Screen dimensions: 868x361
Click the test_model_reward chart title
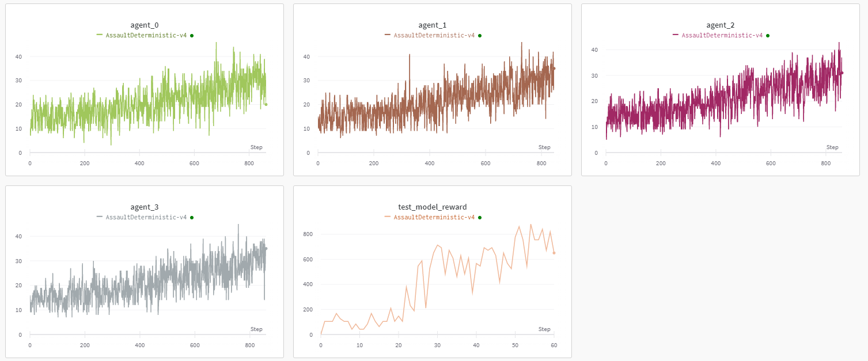433,207
